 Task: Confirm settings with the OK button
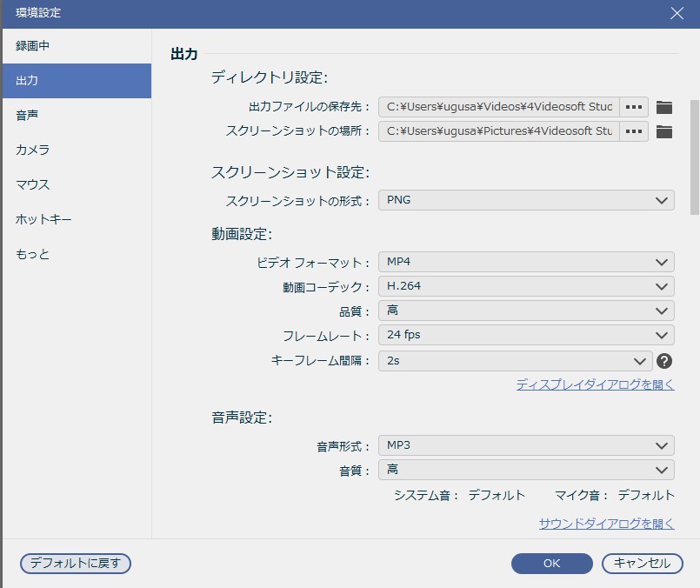point(551,564)
